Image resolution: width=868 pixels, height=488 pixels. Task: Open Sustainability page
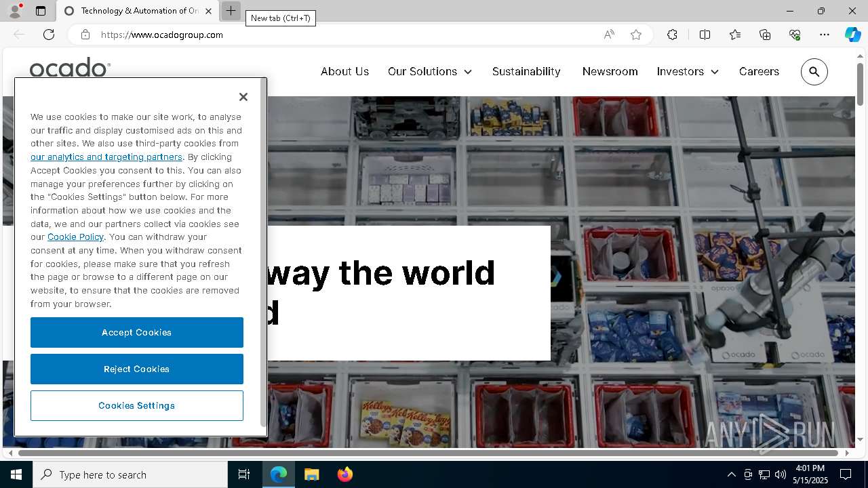pyautogui.click(x=526, y=71)
